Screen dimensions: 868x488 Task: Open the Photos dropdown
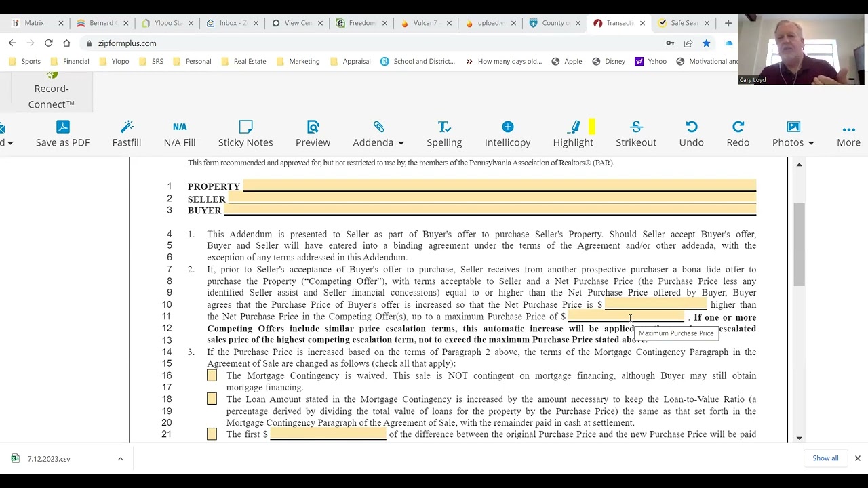(x=793, y=134)
